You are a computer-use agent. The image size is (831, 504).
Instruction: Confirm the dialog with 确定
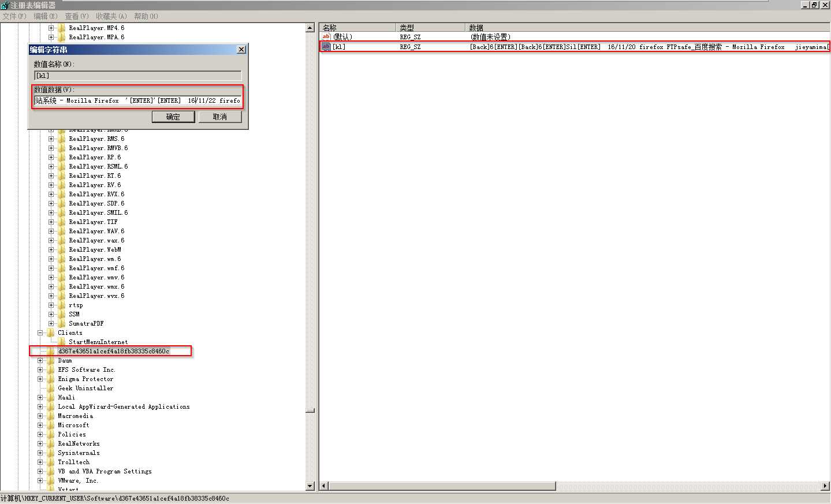(173, 117)
